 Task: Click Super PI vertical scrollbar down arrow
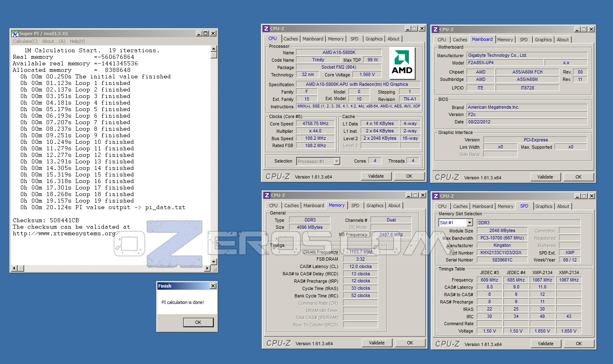click(x=214, y=261)
